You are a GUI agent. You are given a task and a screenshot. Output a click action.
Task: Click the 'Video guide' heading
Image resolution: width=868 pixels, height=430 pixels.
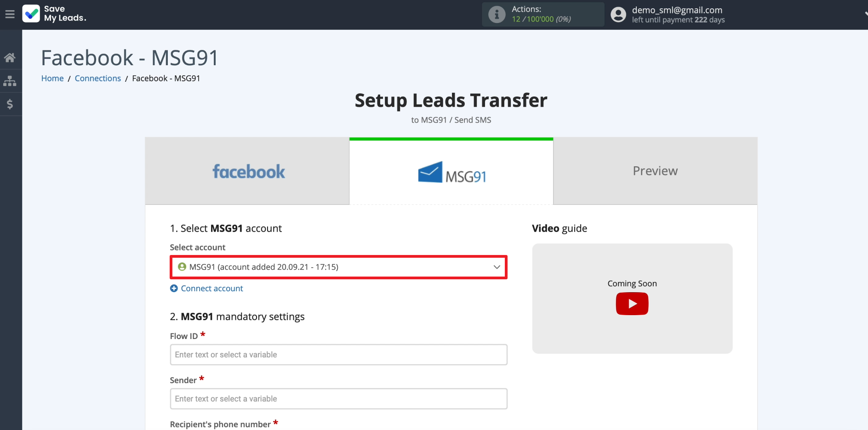[560, 228]
